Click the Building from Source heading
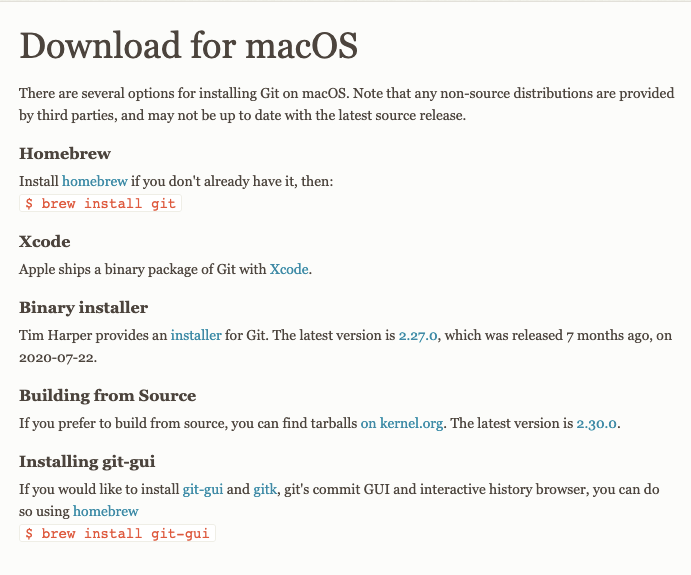The height and width of the screenshot is (575, 691). 108,396
